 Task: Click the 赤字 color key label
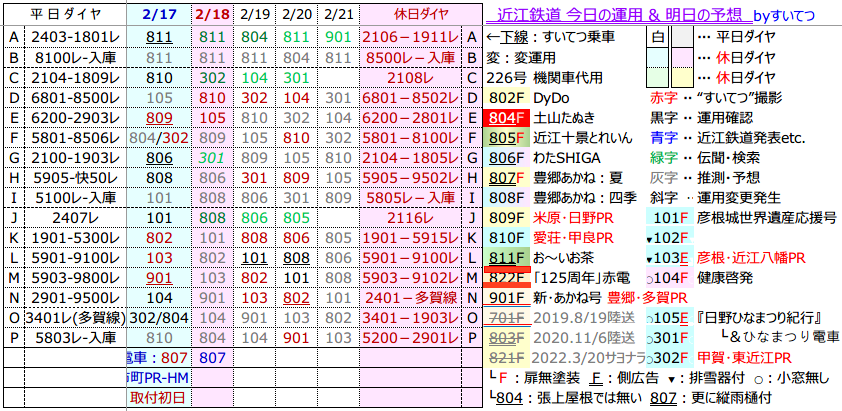[x=662, y=98]
